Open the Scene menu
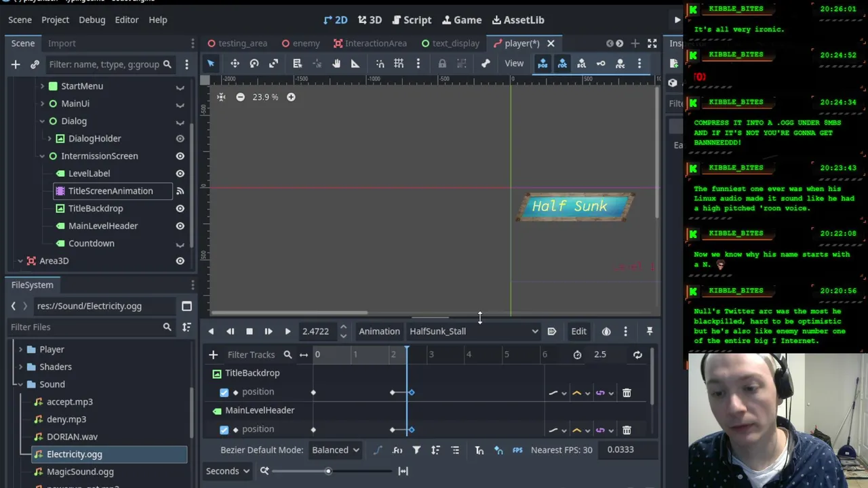The height and width of the screenshot is (488, 868). point(20,20)
